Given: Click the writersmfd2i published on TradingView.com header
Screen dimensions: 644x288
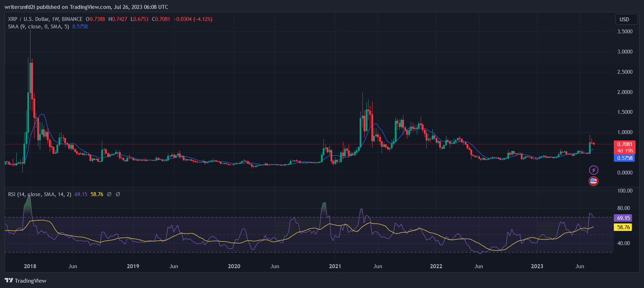Looking at the screenshot, I should [x=86, y=7].
